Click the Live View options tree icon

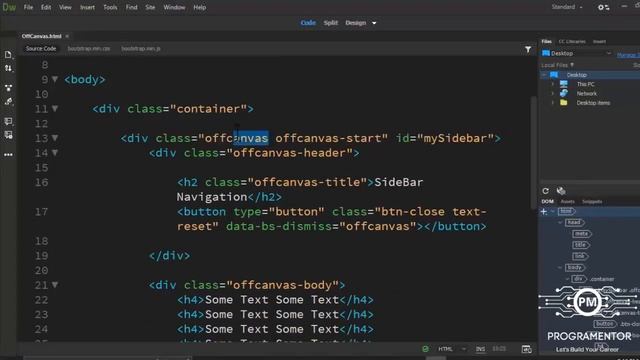[x=8, y=88]
